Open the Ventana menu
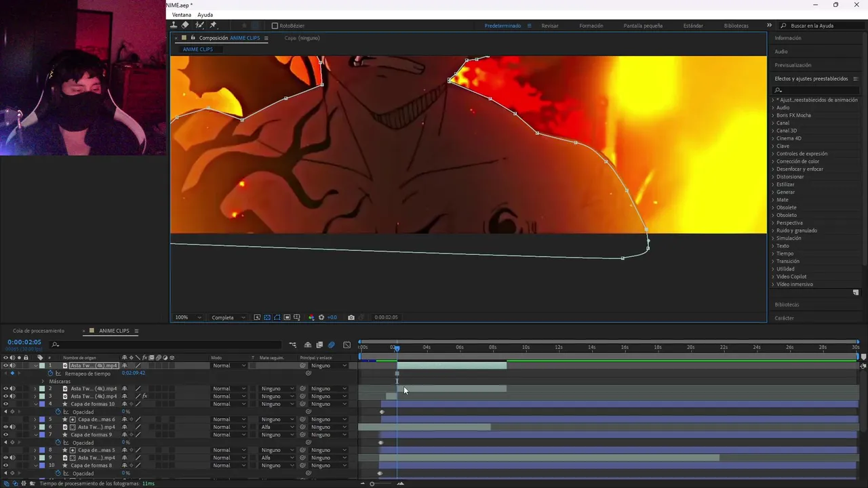This screenshot has height=488, width=868. [181, 15]
